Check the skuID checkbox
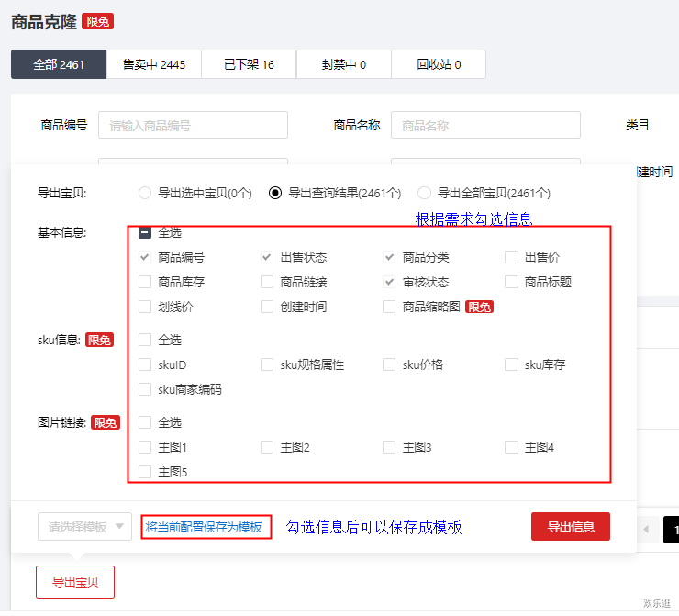Screen dimensions: 679x616 [x=145, y=364]
